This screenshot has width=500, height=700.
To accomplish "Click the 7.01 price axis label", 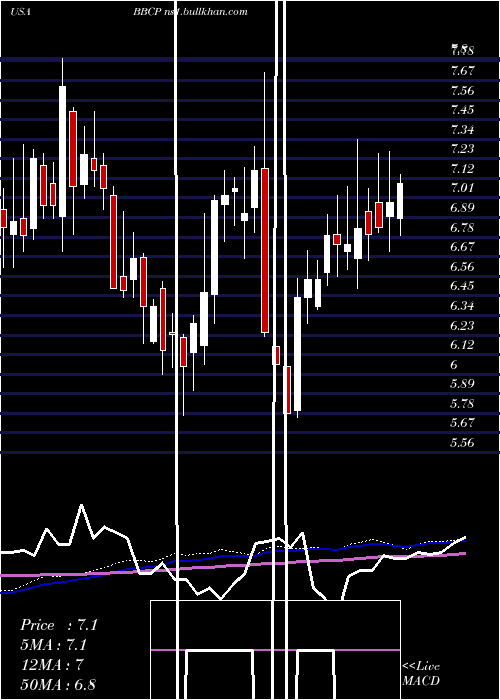I will click(462, 188).
